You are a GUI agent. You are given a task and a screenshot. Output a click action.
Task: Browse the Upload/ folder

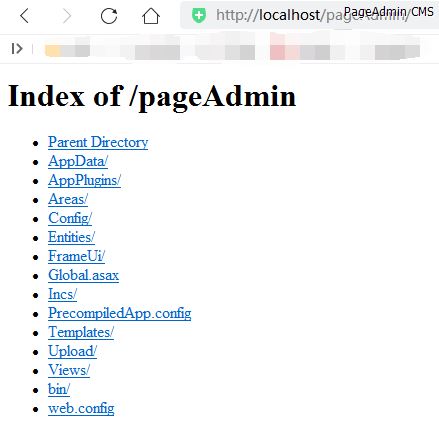72,351
